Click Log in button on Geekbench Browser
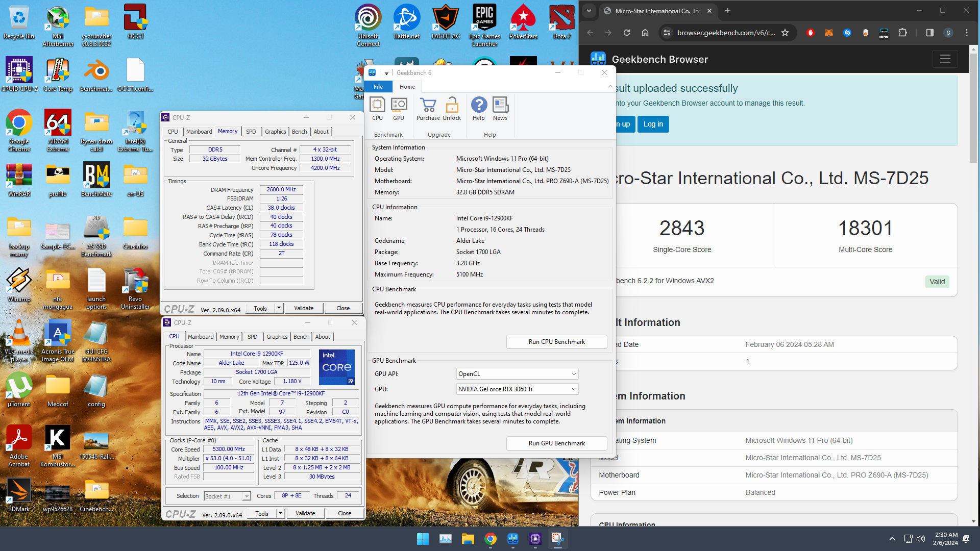The height and width of the screenshot is (551, 980). coord(653,124)
